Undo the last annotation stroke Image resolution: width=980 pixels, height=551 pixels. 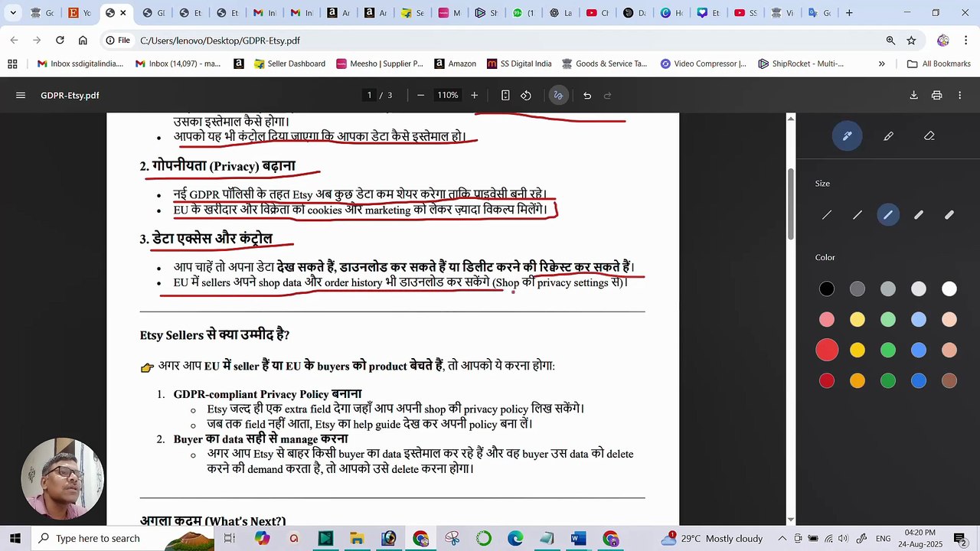point(587,96)
